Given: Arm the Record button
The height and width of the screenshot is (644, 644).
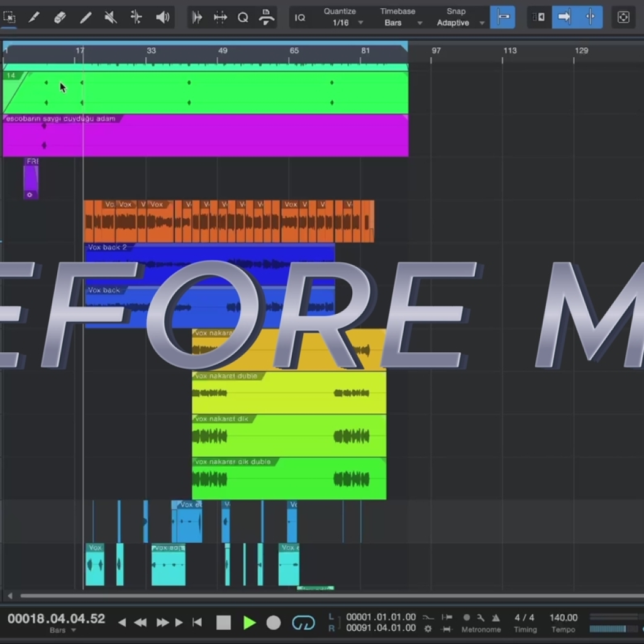Looking at the screenshot, I should tap(274, 623).
